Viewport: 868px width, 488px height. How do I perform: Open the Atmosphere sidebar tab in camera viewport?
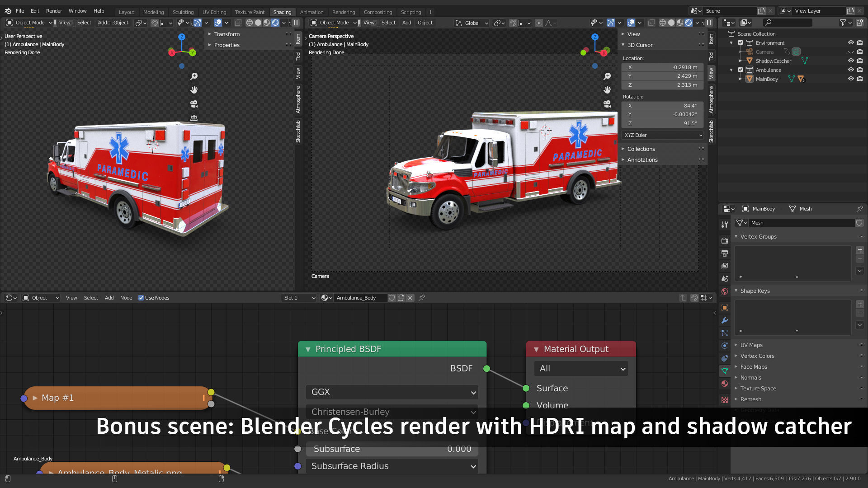(x=711, y=100)
